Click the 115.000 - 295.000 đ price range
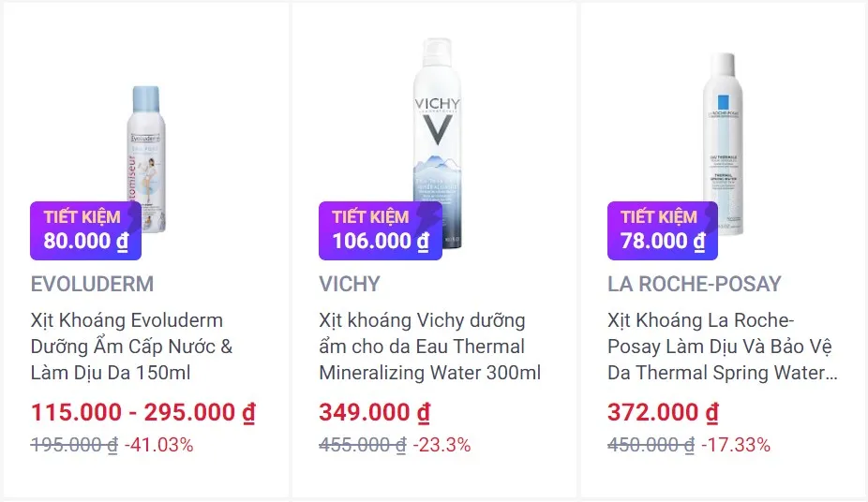Screen dimensions: 868x502 pos(142,412)
